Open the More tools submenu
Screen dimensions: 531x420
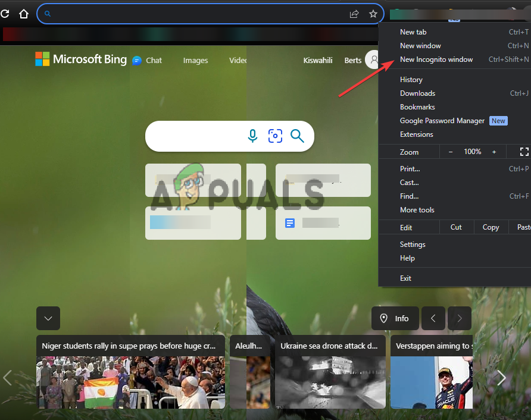point(417,209)
